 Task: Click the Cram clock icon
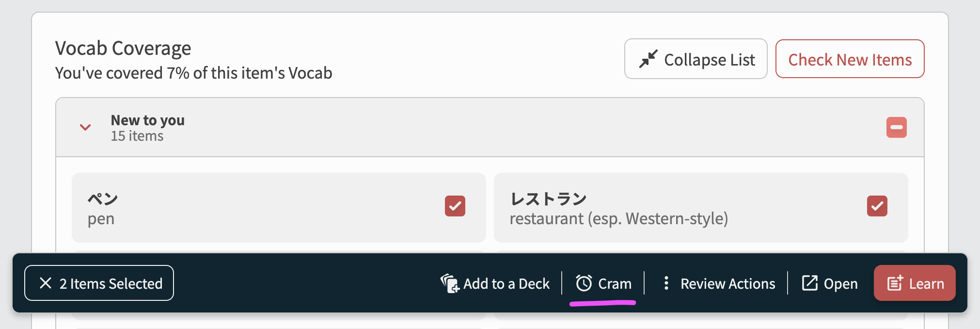coord(584,283)
